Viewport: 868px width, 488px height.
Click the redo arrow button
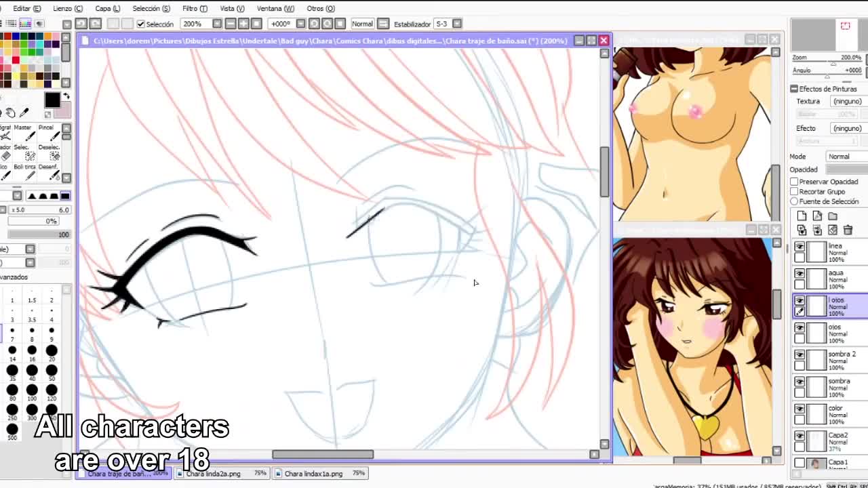pos(96,24)
